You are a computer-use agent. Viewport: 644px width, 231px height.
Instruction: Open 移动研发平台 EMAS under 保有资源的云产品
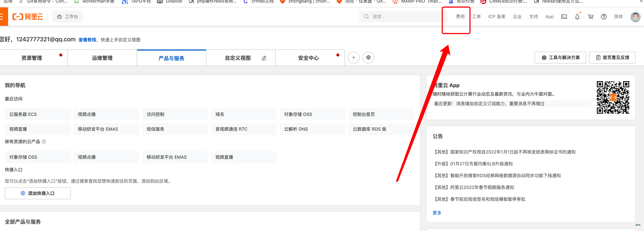coord(175,157)
